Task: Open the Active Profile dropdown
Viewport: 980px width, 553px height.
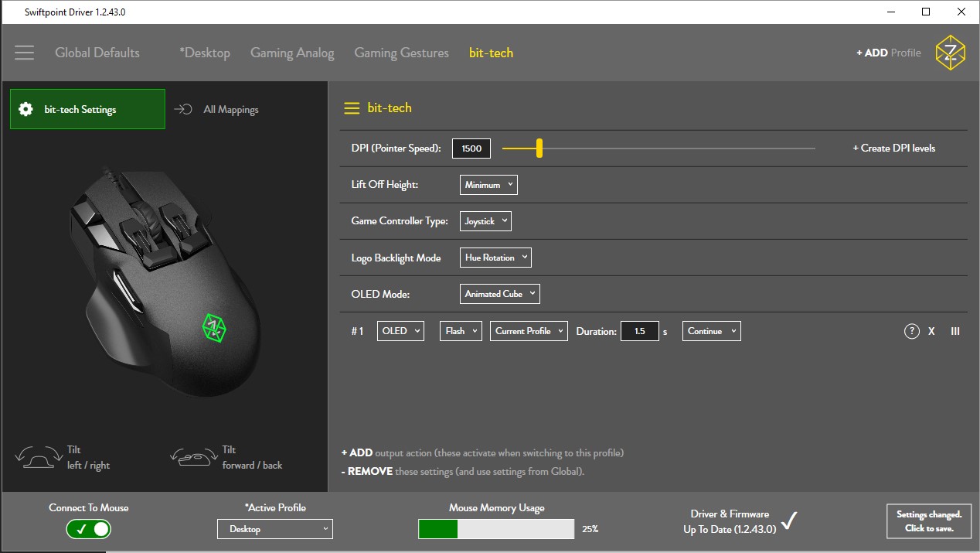Action: [x=275, y=529]
